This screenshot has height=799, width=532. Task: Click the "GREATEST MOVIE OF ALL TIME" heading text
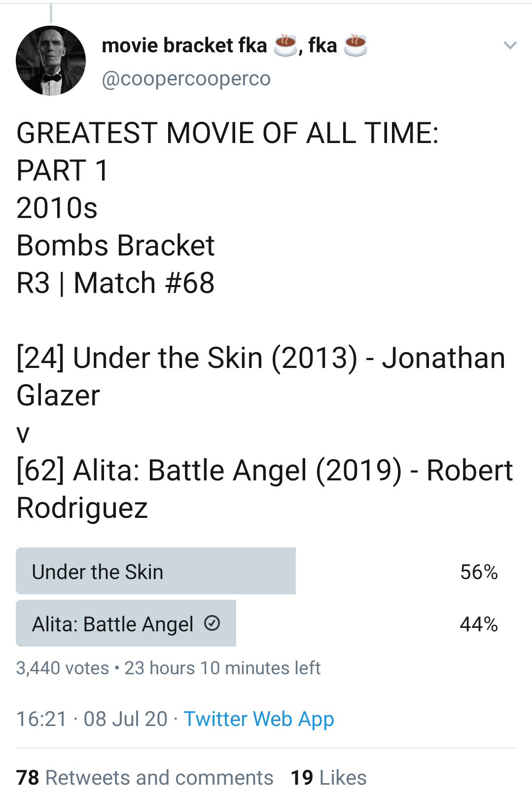[227, 133]
